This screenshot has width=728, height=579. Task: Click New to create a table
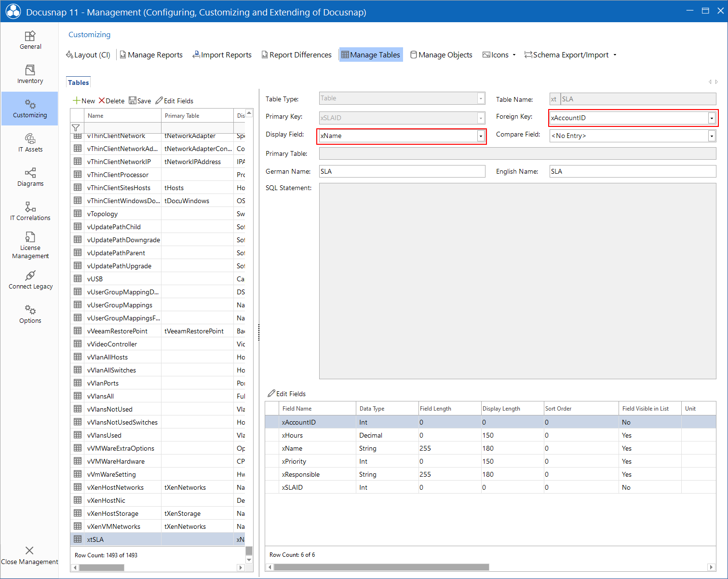click(84, 100)
